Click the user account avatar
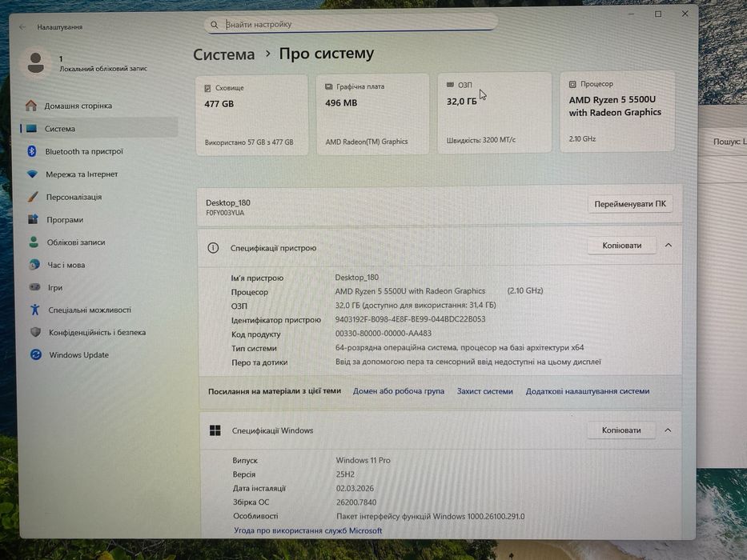The width and height of the screenshot is (747, 560). click(36, 62)
